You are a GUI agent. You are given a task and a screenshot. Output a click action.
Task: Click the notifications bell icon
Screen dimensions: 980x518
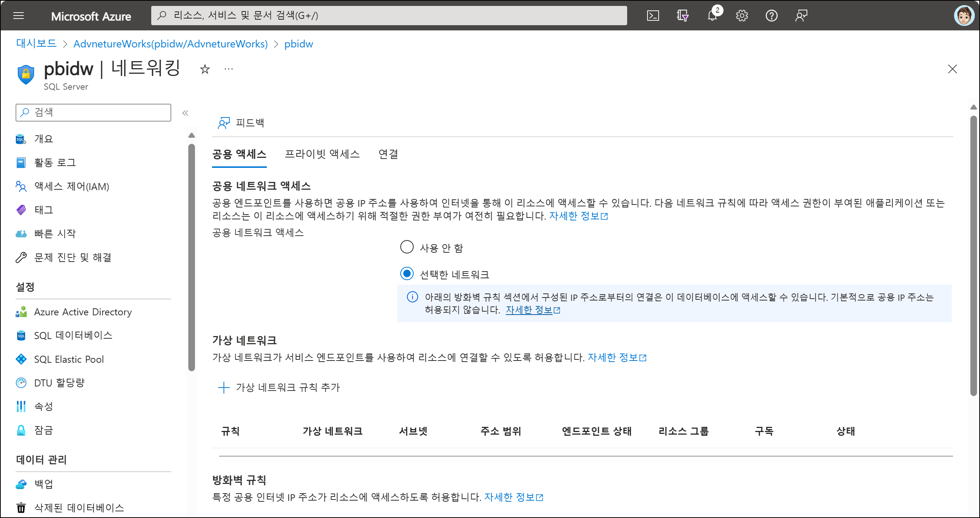(x=712, y=16)
